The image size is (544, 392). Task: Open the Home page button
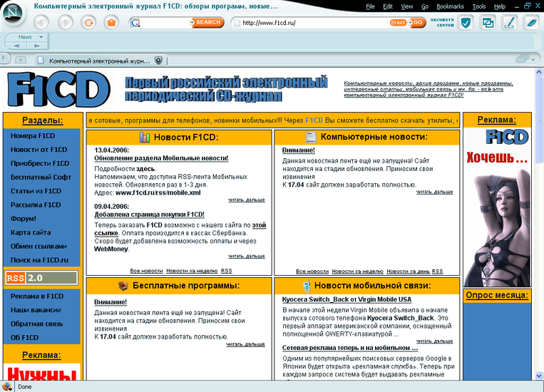[x=111, y=23]
